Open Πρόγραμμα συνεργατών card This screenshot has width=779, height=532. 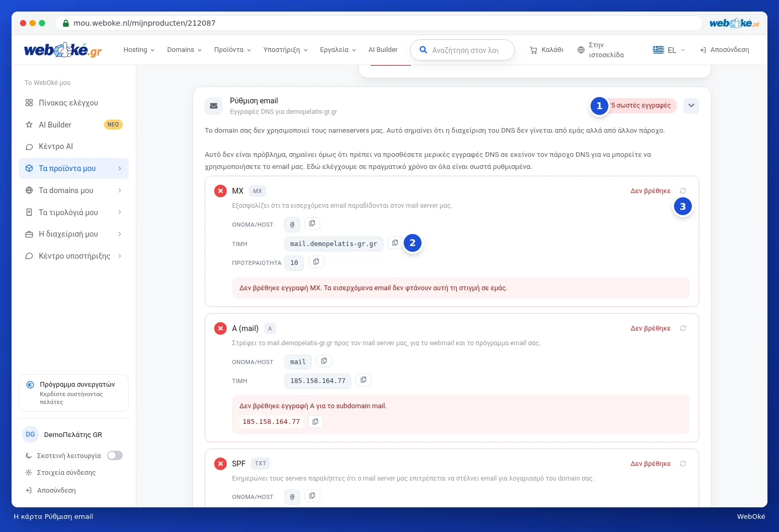coord(73,393)
